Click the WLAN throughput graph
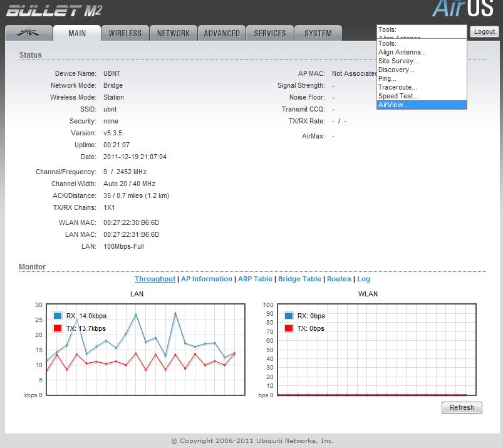This screenshot has width=503, height=448. (x=376, y=350)
